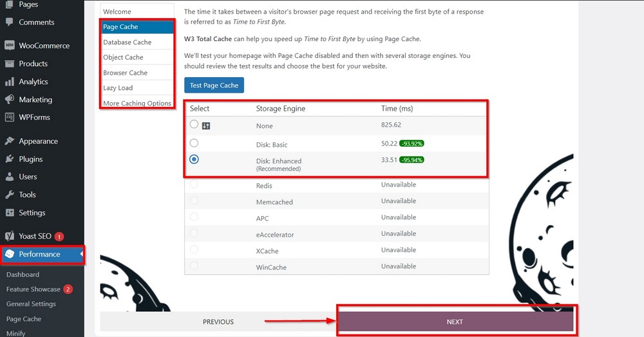The height and width of the screenshot is (337, 644).
Task: Click the -95.94% green badge
Action: click(x=412, y=160)
